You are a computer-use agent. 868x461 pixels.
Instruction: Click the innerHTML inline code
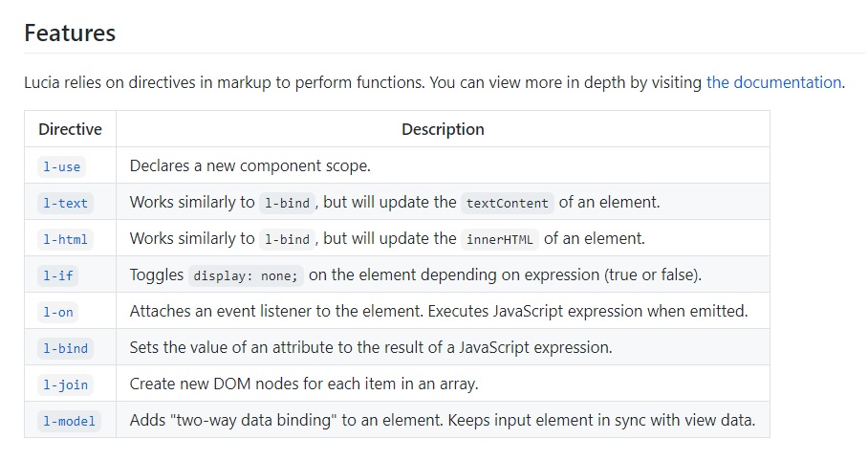(499, 239)
